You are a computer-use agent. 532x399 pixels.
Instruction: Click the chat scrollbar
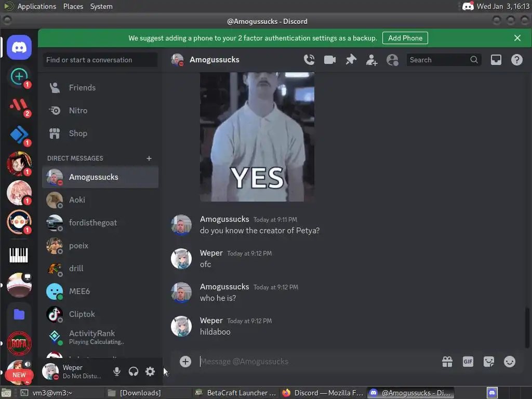pyautogui.click(x=527, y=328)
